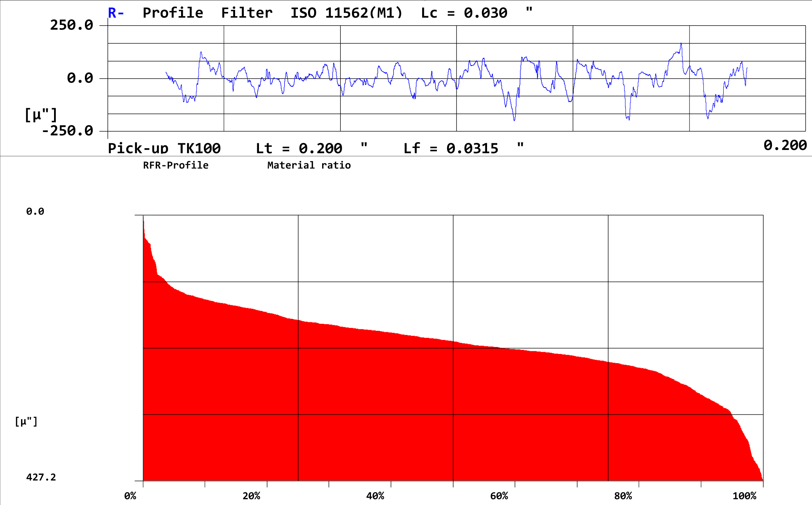Click the 80% material ratio tick label

[x=623, y=496]
